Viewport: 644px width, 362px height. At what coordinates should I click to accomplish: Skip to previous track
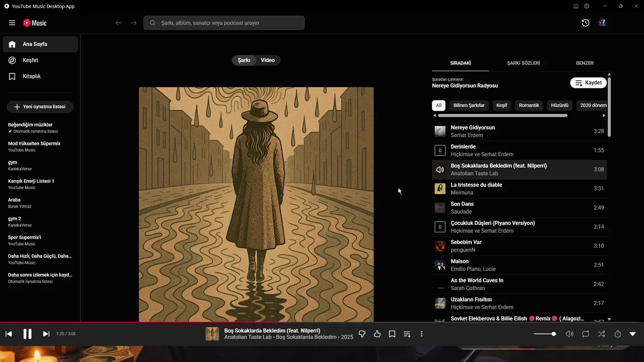tap(9, 334)
